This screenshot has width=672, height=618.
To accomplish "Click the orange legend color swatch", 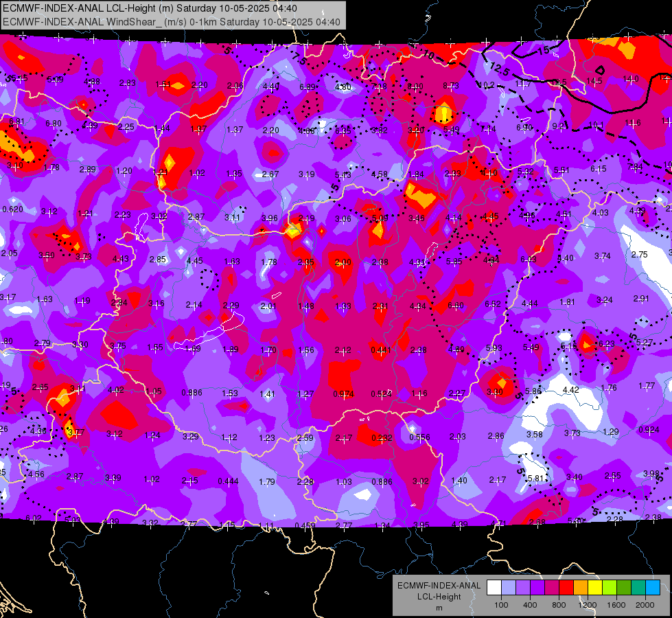I will (x=580, y=588).
